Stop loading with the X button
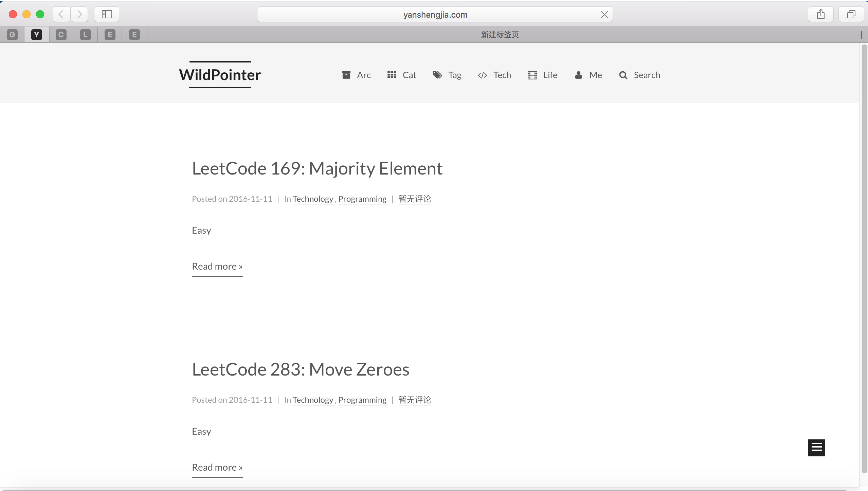 coord(604,15)
